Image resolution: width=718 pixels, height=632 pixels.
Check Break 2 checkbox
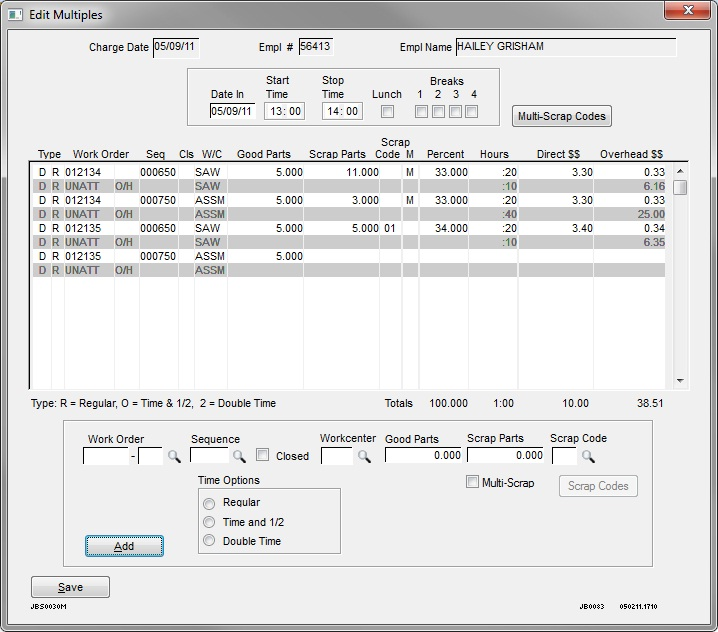pos(438,111)
